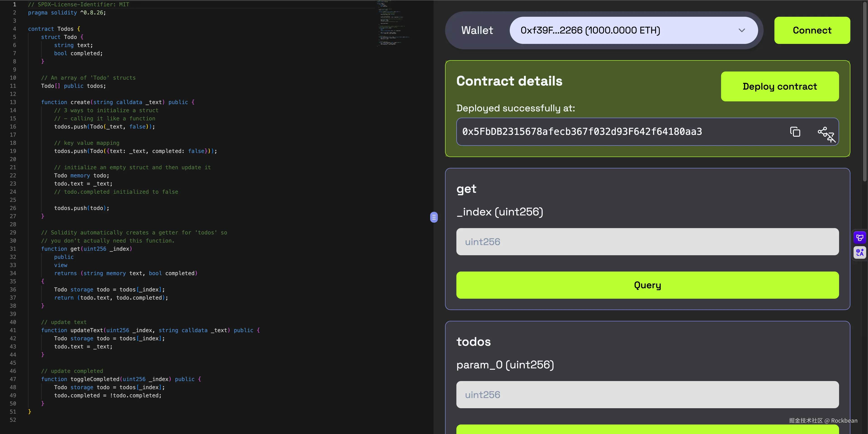Click the Deploy contract button
Image resolution: width=868 pixels, height=434 pixels.
(x=779, y=86)
